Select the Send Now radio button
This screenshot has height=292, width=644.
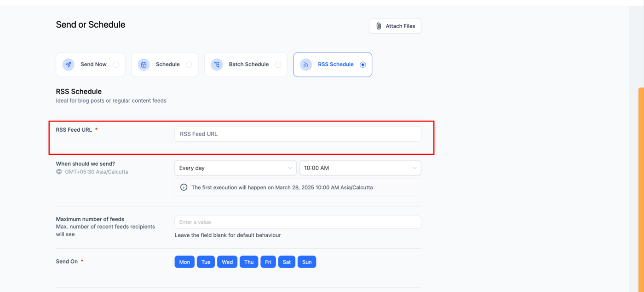click(116, 64)
